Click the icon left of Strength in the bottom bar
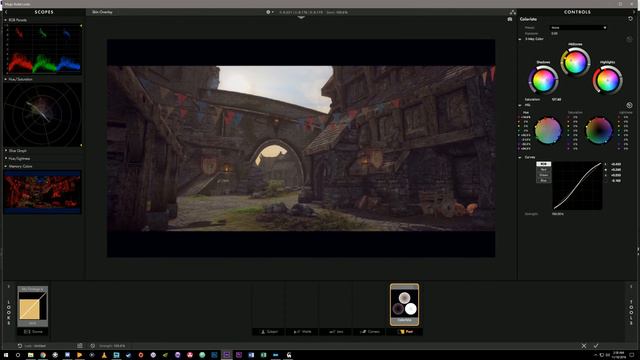 tap(80, 346)
